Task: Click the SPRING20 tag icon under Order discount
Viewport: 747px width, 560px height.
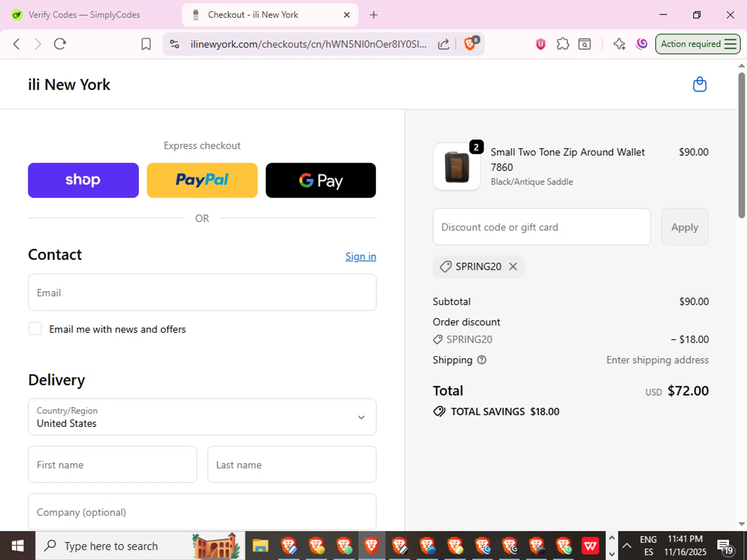Action: 438,339
